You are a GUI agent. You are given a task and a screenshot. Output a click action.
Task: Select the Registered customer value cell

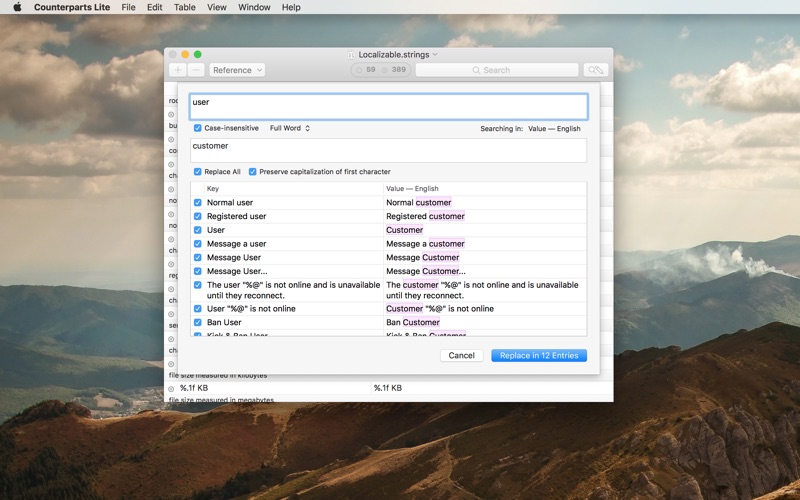[485, 216]
